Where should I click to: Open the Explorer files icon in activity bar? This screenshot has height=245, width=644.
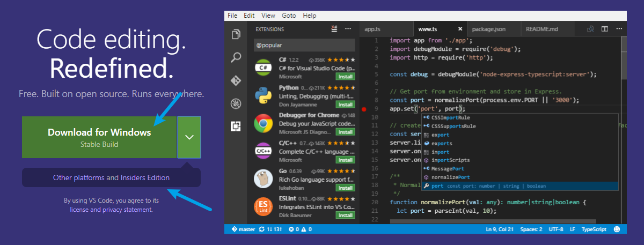click(x=236, y=35)
